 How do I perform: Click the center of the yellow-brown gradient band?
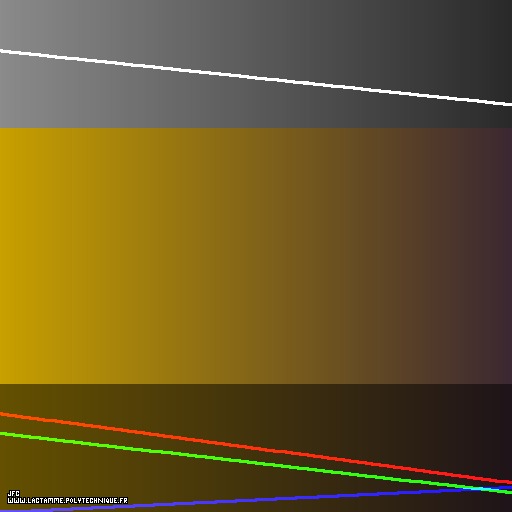(x=256, y=256)
